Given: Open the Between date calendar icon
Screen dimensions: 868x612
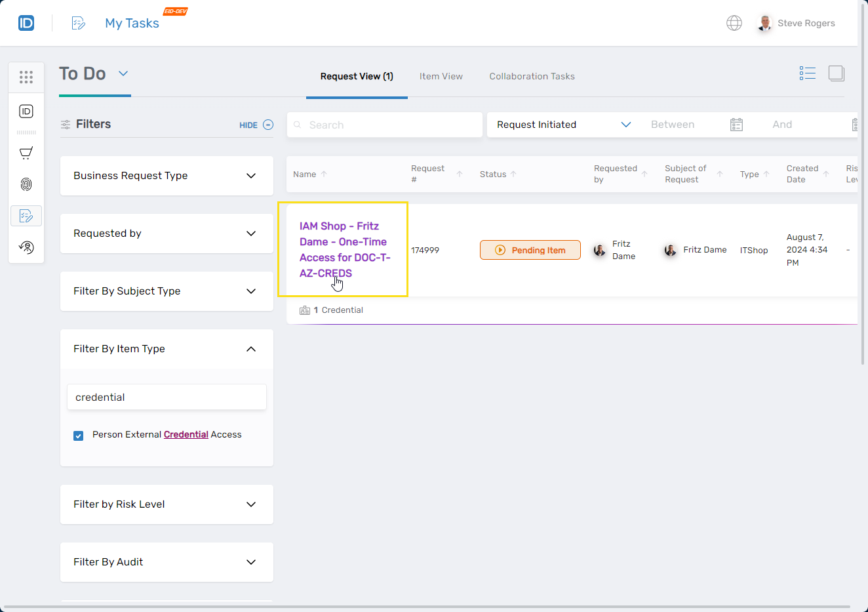Looking at the screenshot, I should [736, 125].
